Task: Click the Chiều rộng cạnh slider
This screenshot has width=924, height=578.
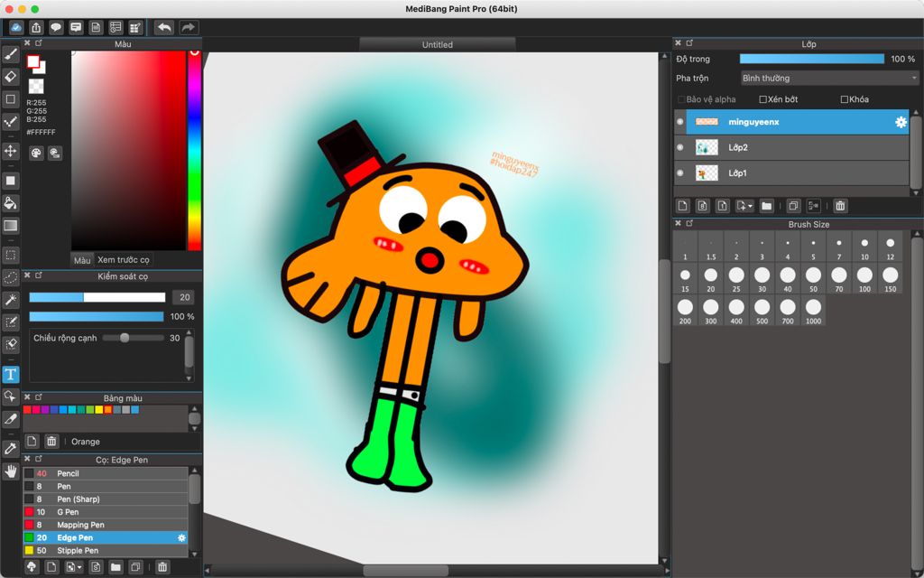Action: point(134,338)
